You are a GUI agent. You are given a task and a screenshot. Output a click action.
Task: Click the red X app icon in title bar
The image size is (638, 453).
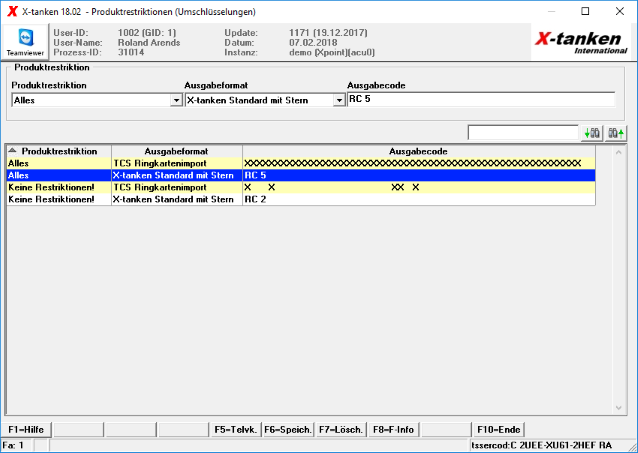click(x=13, y=11)
